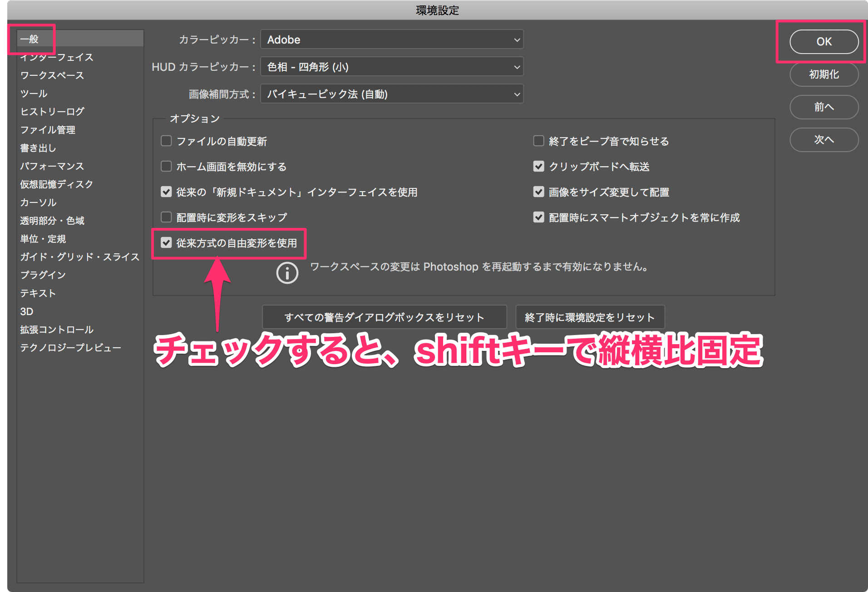Click the 初期化 button
868x592 pixels.
click(824, 74)
